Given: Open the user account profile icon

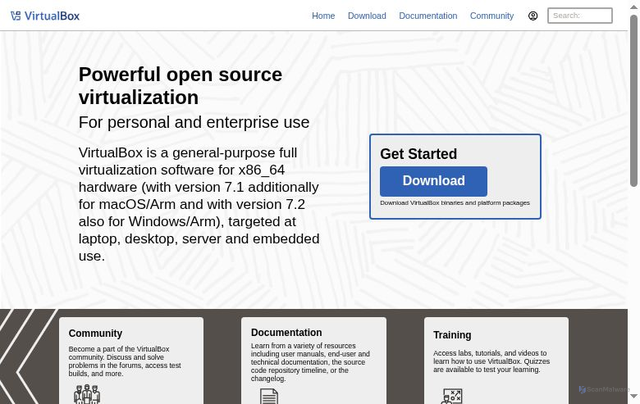Looking at the screenshot, I should (533, 16).
